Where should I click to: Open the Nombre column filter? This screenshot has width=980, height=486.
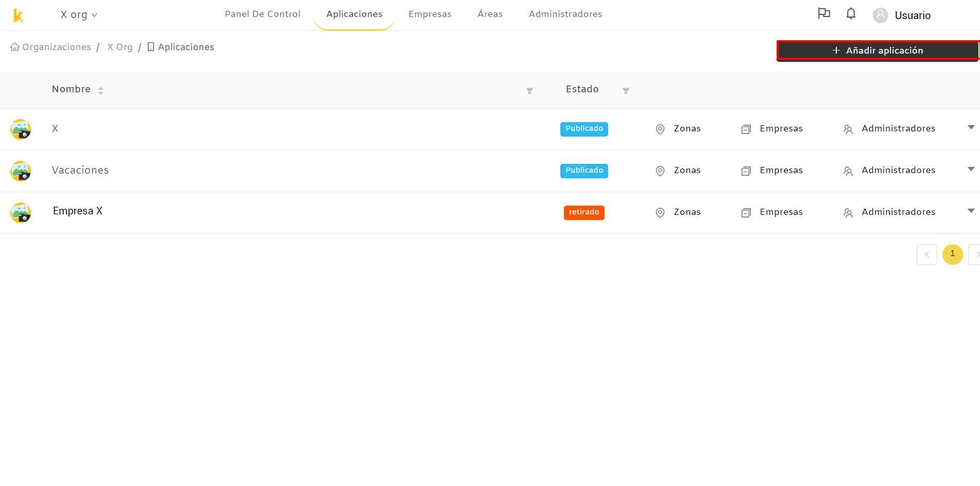[x=529, y=91]
